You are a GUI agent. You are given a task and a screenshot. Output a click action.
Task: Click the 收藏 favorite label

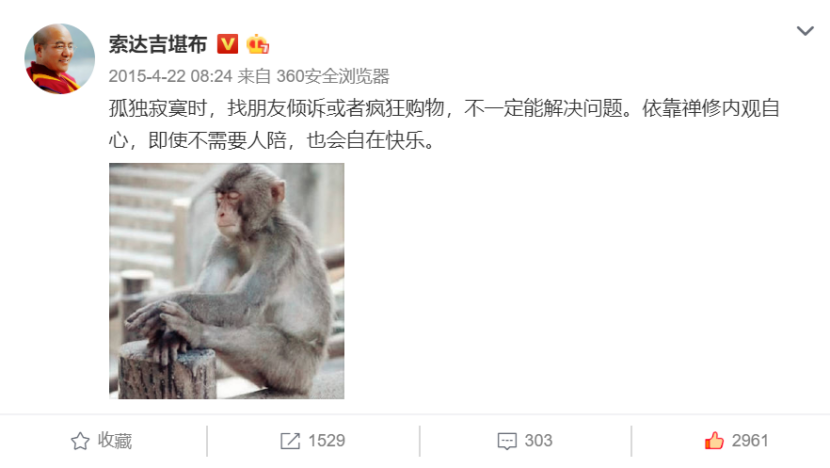click(115, 441)
